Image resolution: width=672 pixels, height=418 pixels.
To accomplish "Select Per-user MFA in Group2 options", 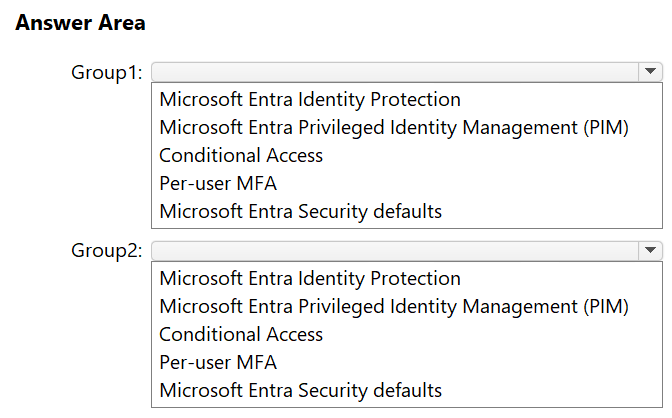I will tap(217, 363).
